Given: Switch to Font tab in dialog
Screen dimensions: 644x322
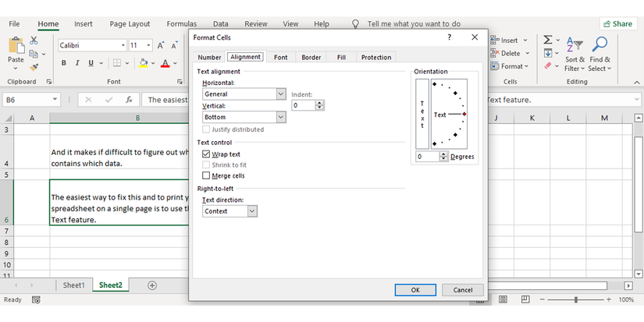Looking at the screenshot, I should point(281,58).
